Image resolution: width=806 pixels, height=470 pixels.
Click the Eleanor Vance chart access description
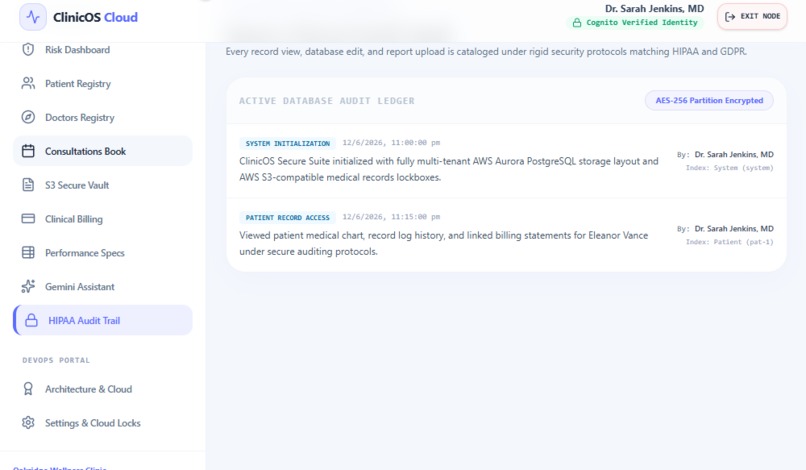tap(444, 243)
